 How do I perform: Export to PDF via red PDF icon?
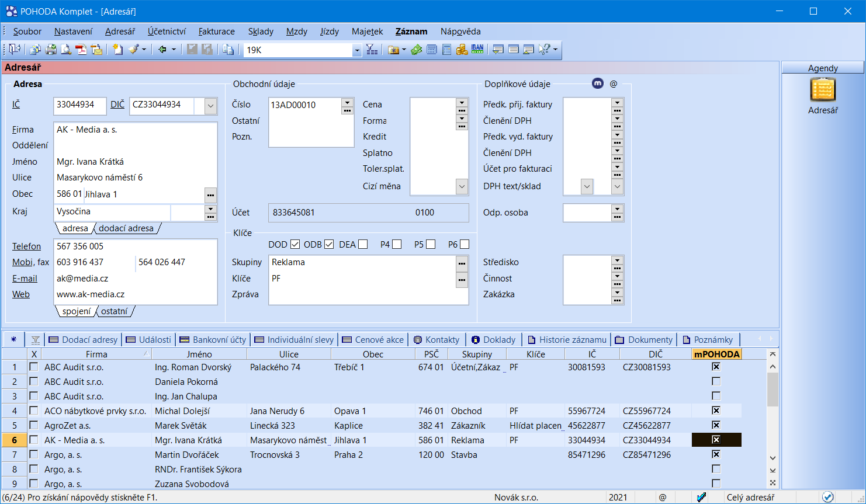tap(81, 50)
